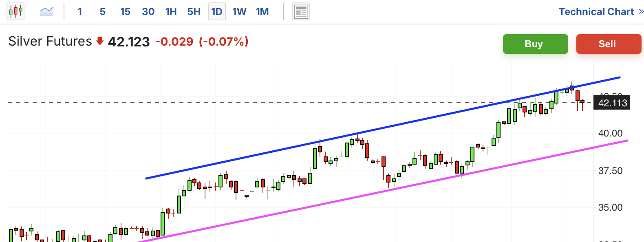This screenshot has height=242, width=644.
Task: Select the 1 minute timeframe
Action: click(x=80, y=12)
